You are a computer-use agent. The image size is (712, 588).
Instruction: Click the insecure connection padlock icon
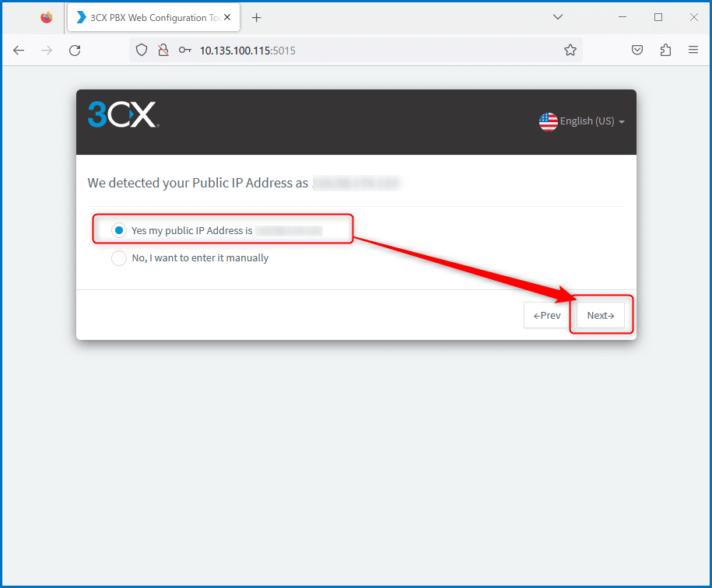pyautogui.click(x=163, y=50)
